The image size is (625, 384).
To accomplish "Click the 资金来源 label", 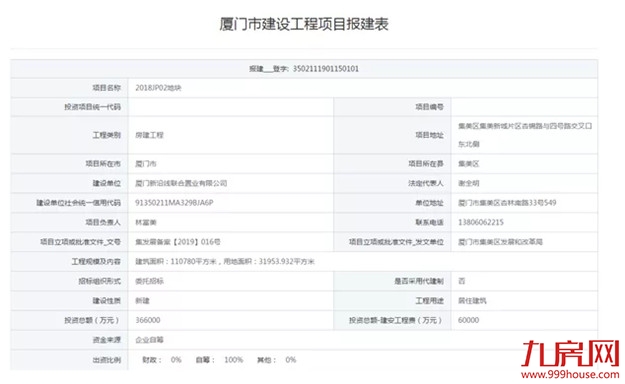I will point(106,340).
